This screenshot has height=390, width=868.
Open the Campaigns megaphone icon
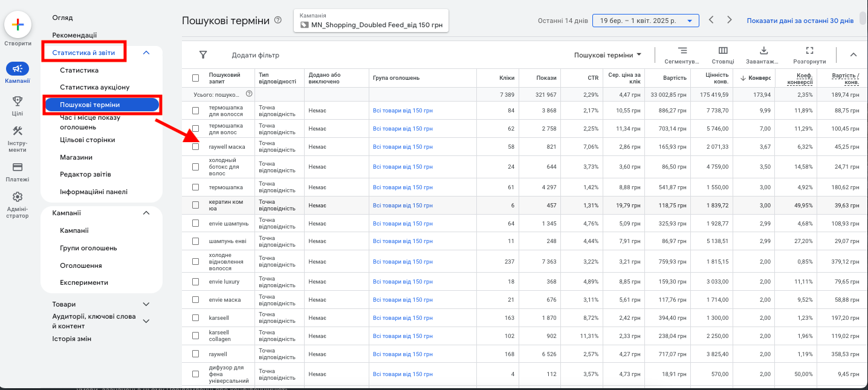[x=18, y=68]
